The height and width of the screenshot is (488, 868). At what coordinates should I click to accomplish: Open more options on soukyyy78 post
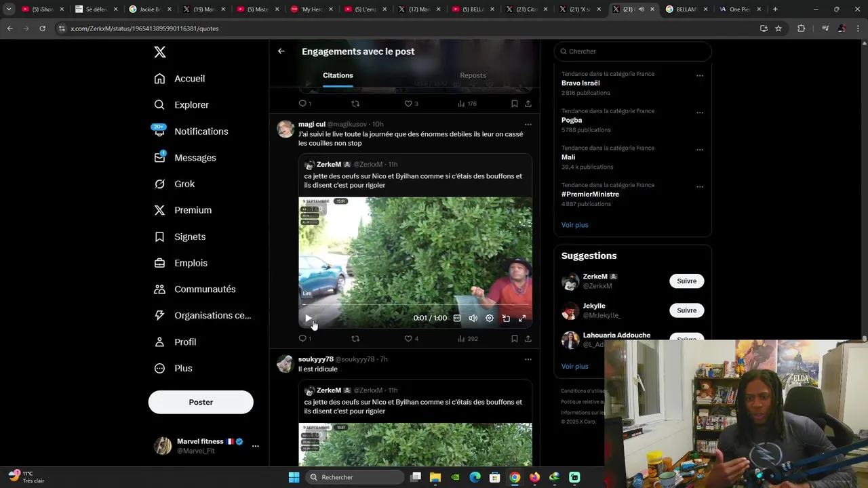(x=528, y=359)
